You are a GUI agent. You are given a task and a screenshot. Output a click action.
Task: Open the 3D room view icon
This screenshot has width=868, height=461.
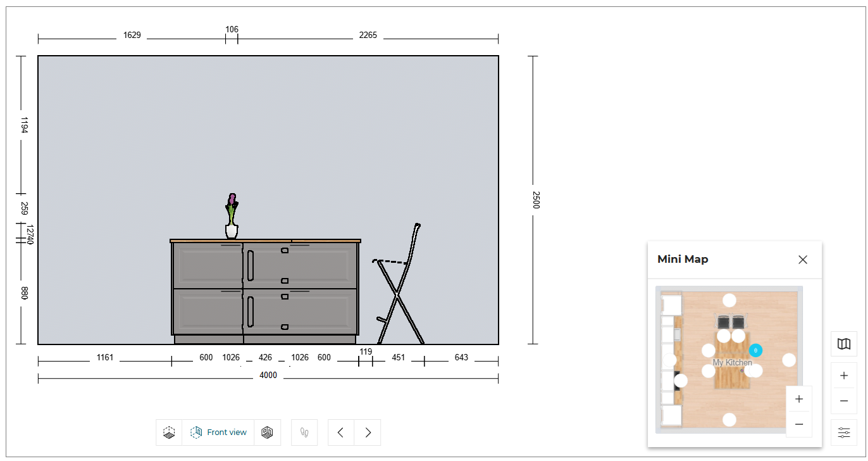pyautogui.click(x=267, y=433)
